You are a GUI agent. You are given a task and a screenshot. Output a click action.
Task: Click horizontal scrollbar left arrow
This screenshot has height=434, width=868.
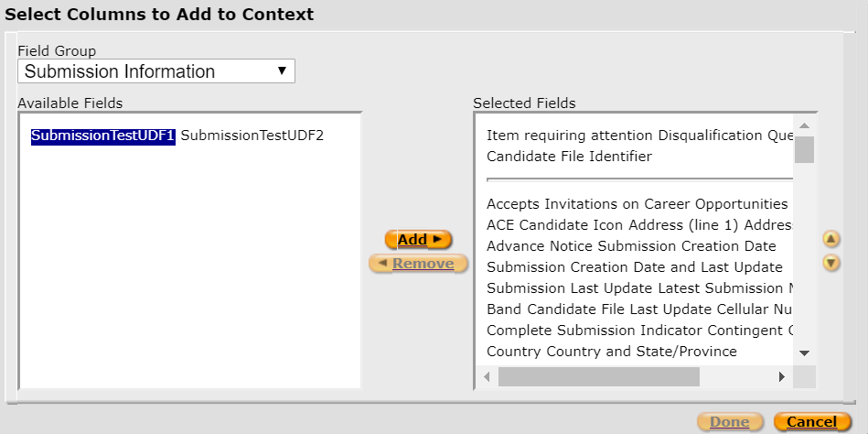tap(486, 376)
